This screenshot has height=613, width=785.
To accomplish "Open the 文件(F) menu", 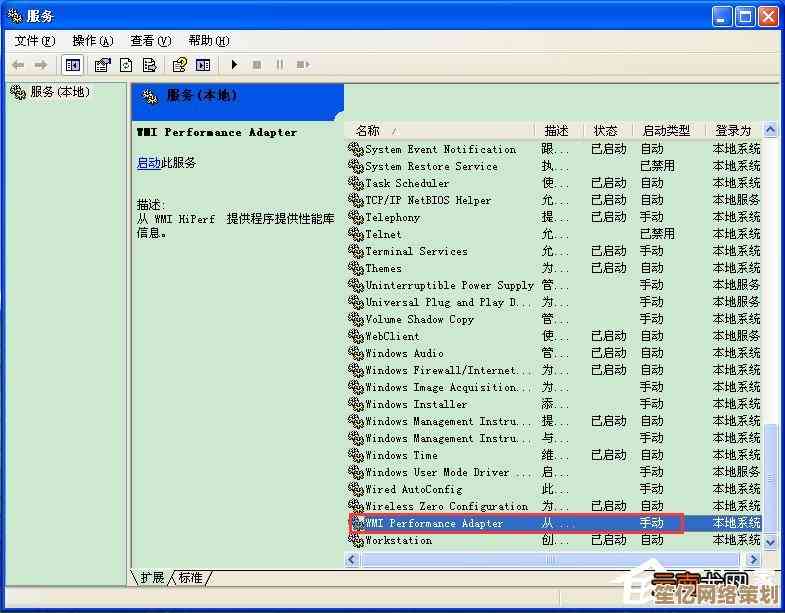I will click(34, 41).
